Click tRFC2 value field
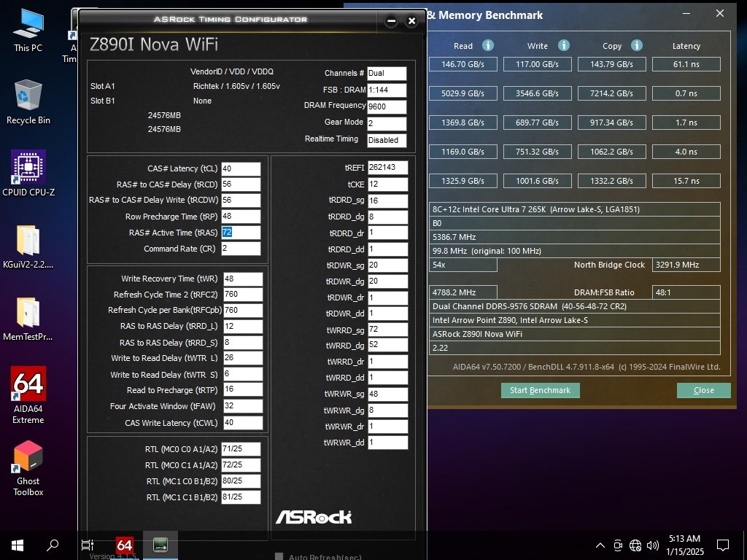The width and height of the screenshot is (747, 560). coord(243,295)
